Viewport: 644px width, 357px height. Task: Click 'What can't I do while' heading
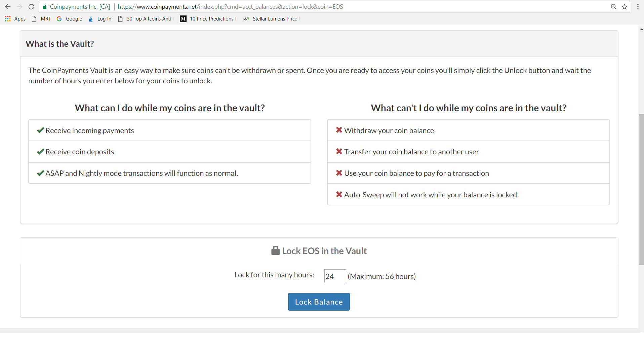469,108
